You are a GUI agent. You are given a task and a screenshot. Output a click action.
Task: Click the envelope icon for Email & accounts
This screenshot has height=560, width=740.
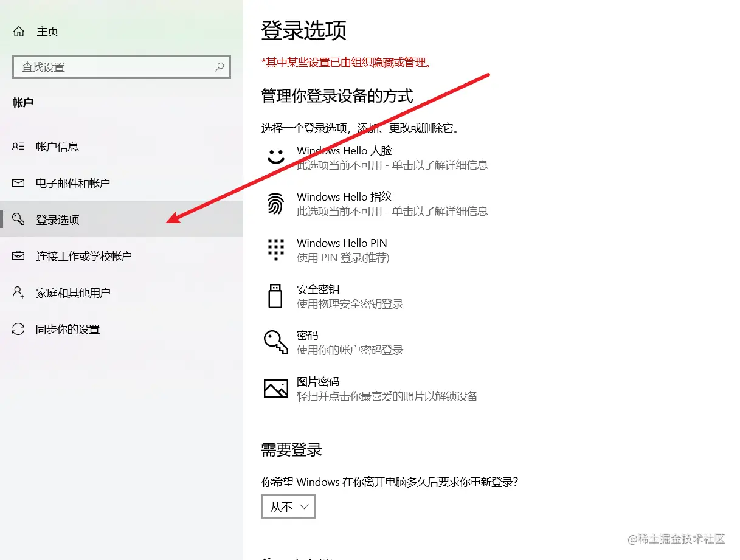pos(18,183)
